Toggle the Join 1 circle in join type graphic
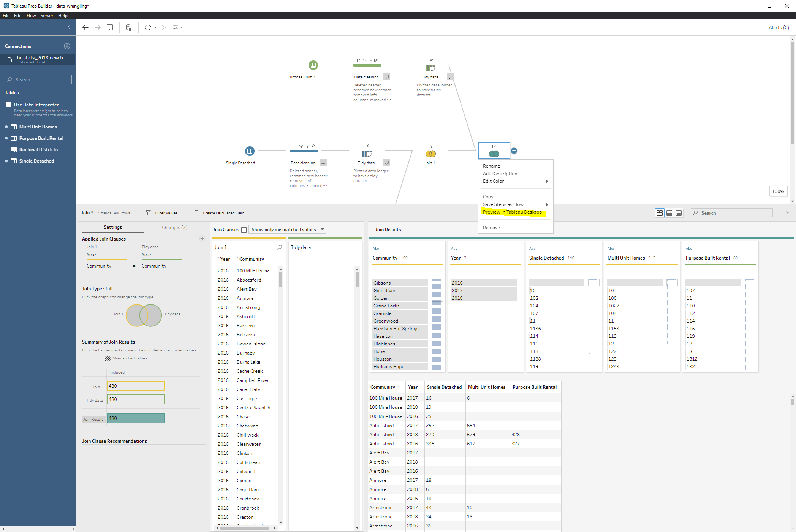796x532 pixels. click(133, 315)
